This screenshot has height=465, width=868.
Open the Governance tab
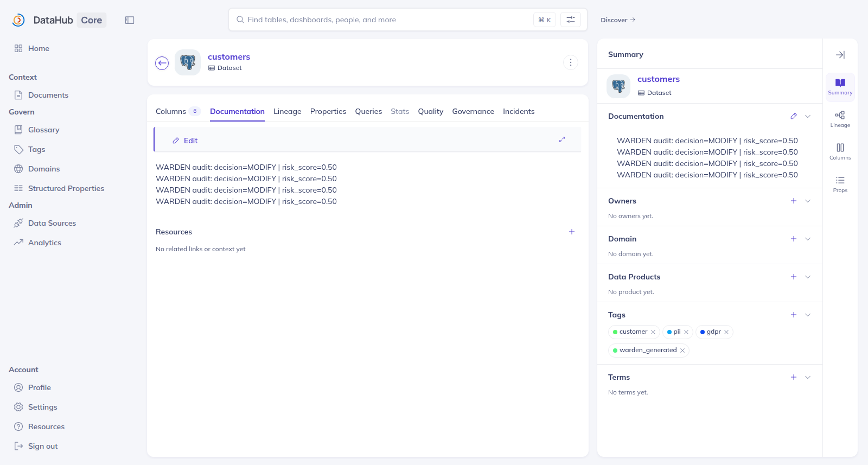[473, 111]
